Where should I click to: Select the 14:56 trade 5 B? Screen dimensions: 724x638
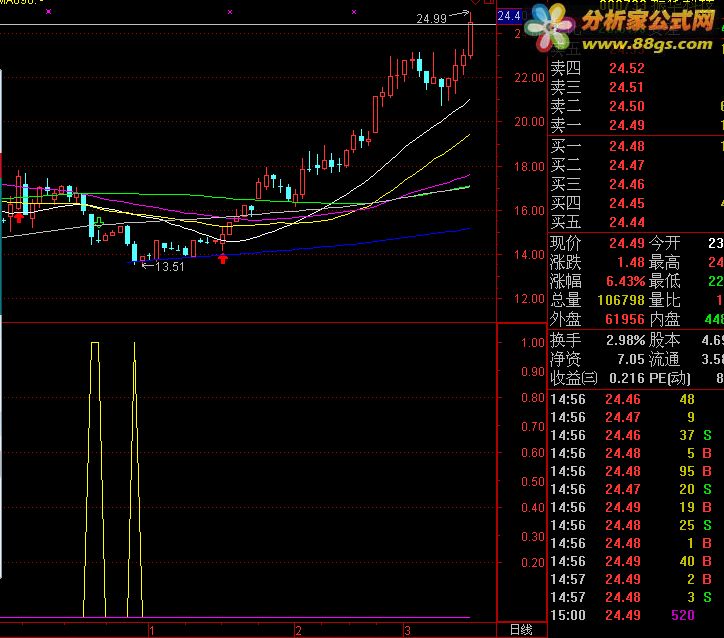tap(637, 453)
